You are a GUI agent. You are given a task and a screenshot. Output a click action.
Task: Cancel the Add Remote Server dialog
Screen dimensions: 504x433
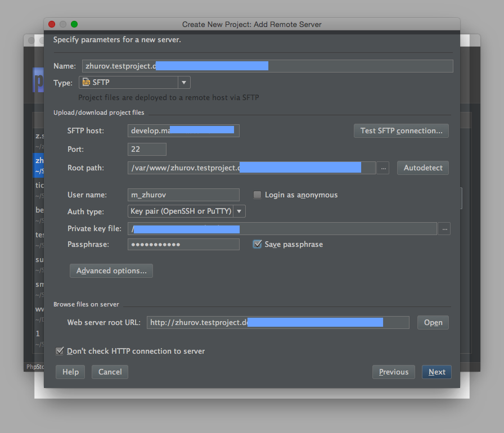click(110, 372)
